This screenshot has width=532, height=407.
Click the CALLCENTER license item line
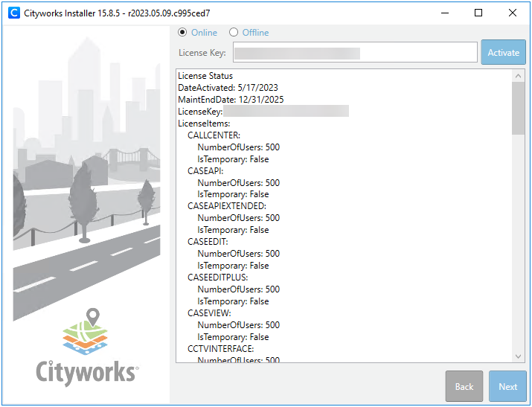click(214, 135)
